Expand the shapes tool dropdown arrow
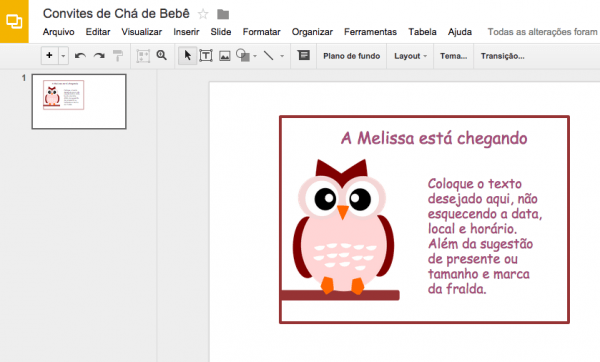Screen dimensions: 600x362 (x=255, y=56)
